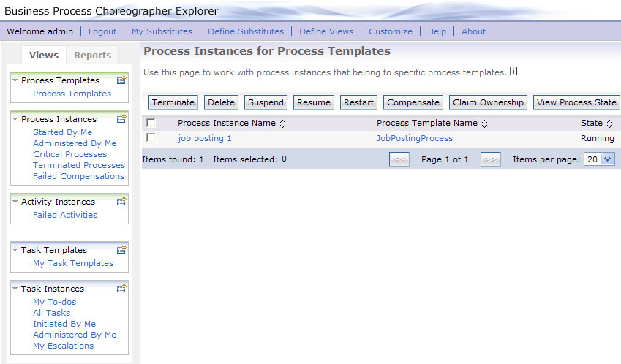Image resolution: width=621 pixels, height=364 pixels.
Task: Open new search icon in Task Instances section
Action: click(121, 288)
